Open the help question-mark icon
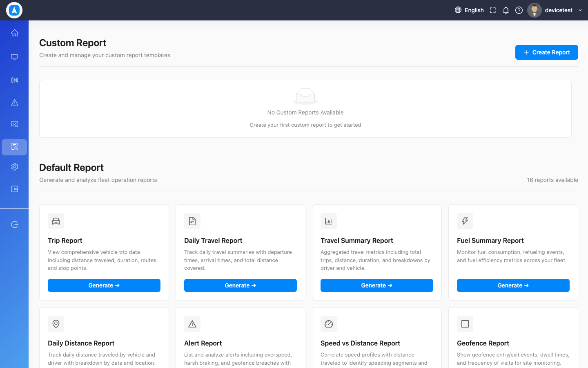Viewport: 588px width, 368px height. [x=519, y=10]
